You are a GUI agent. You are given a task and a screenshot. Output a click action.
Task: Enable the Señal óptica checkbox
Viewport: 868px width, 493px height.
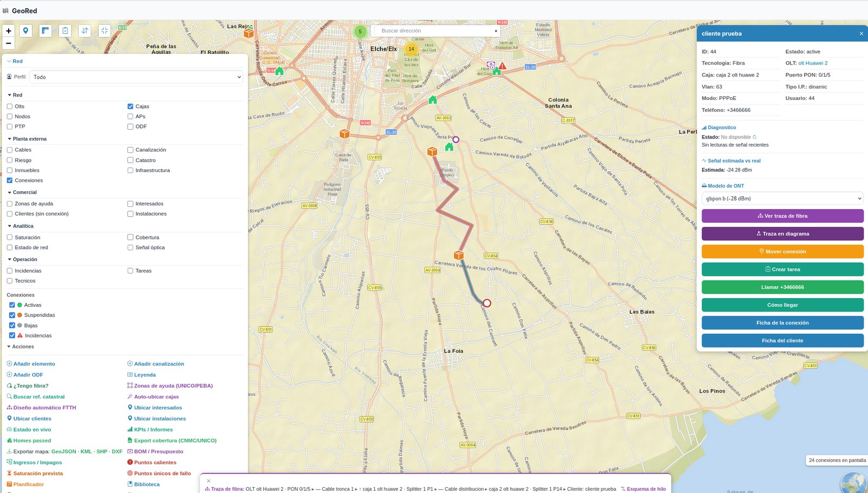coord(130,248)
